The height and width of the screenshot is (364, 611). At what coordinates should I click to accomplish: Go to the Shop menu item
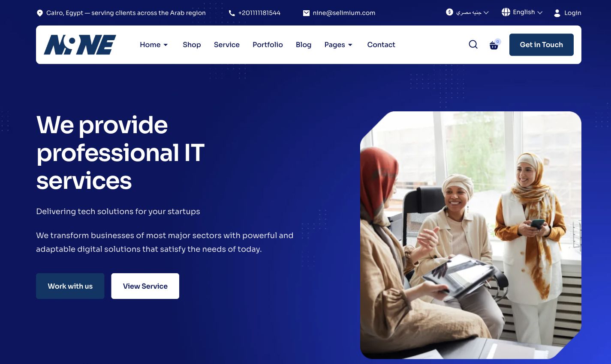click(x=192, y=45)
